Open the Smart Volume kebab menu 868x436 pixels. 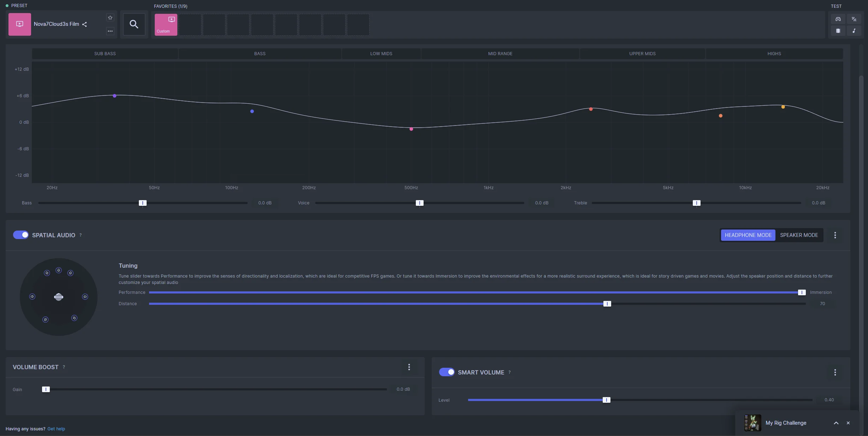835,372
